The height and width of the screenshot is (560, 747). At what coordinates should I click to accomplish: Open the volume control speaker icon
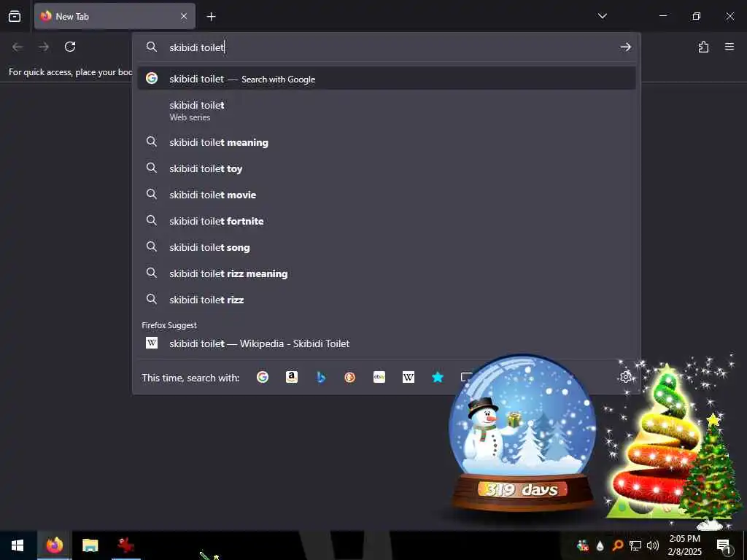click(653, 545)
